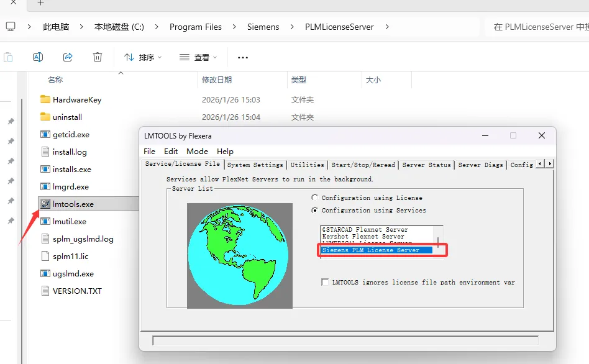Switch to the Config tab
Image resolution: width=589 pixels, height=364 pixels.
point(522,165)
